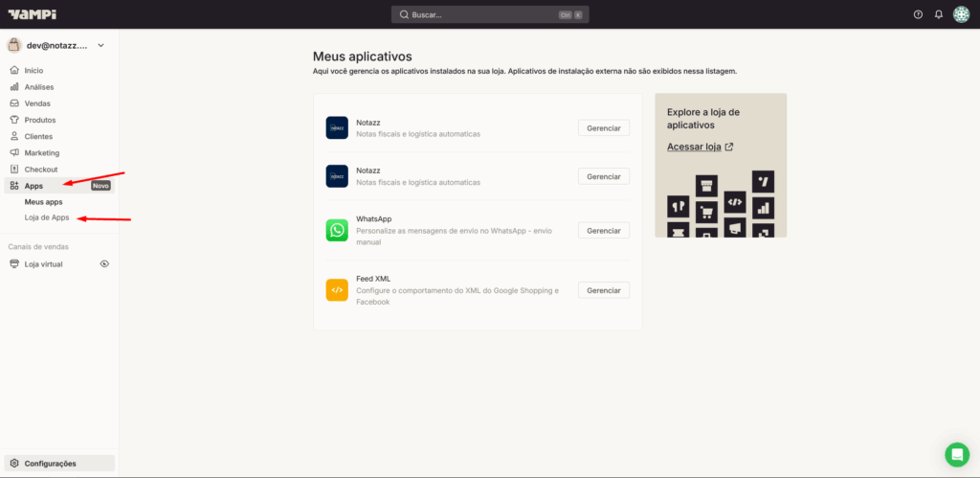Click Gerenciar for Feed XML

coord(604,290)
